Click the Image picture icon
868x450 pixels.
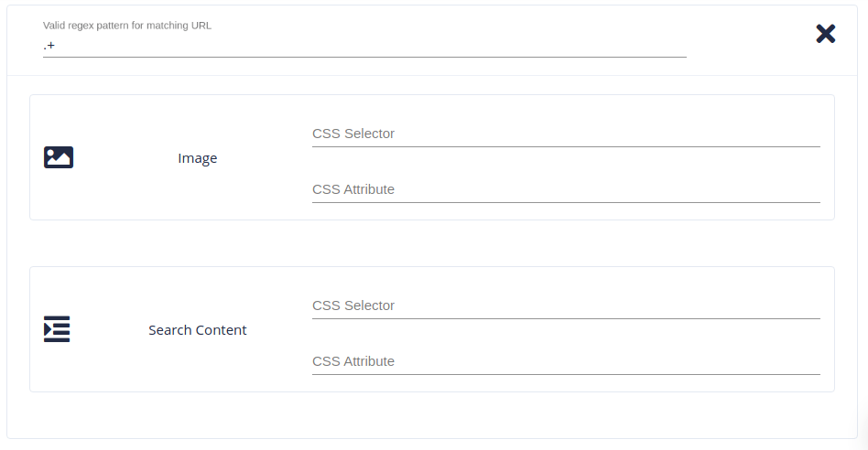point(59,157)
